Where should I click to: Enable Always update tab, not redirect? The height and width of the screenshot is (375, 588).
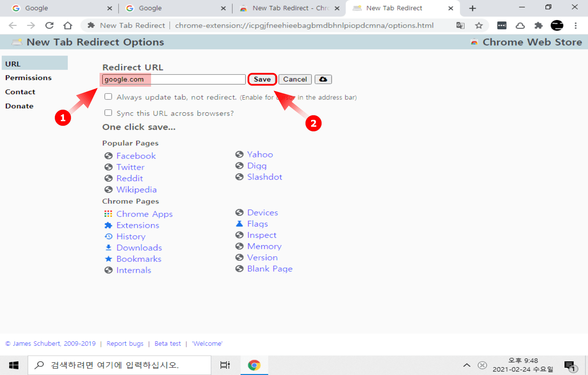108,97
